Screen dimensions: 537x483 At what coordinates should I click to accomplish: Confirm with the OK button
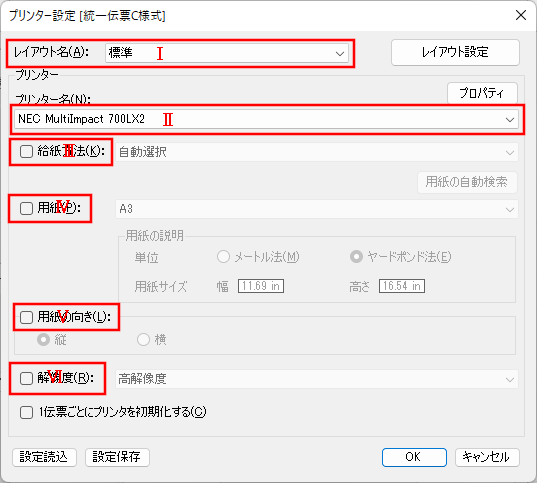[414, 457]
